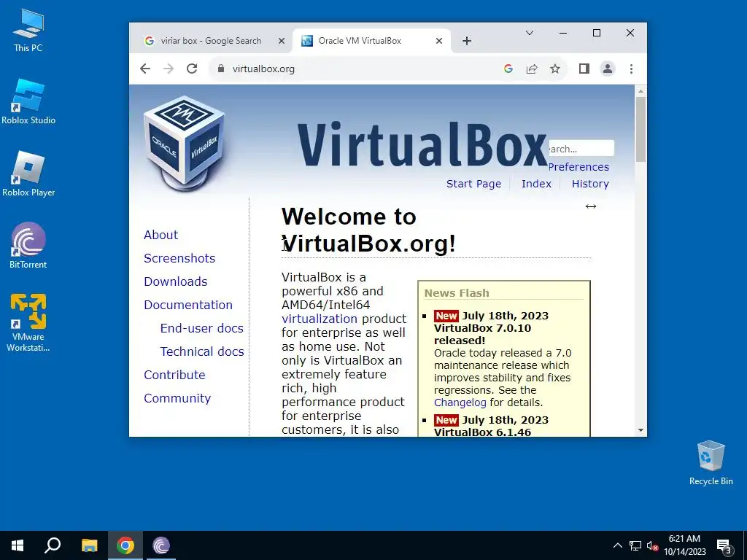
Task: Click the VirtualBox cube logo
Action: pyautogui.click(x=185, y=143)
